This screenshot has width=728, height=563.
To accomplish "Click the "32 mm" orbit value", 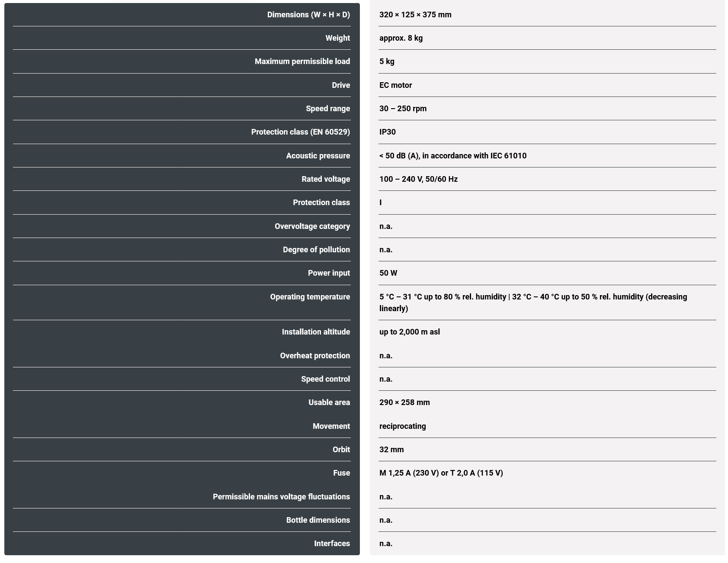I will (391, 450).
